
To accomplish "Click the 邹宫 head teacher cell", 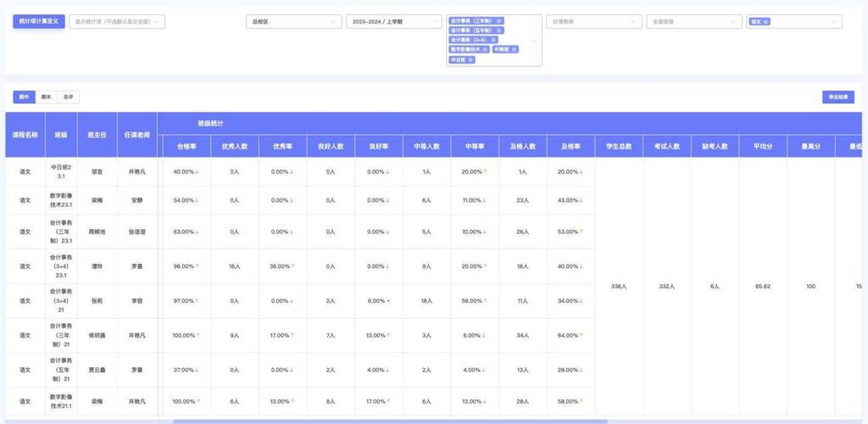I will [x=97, y=172].
